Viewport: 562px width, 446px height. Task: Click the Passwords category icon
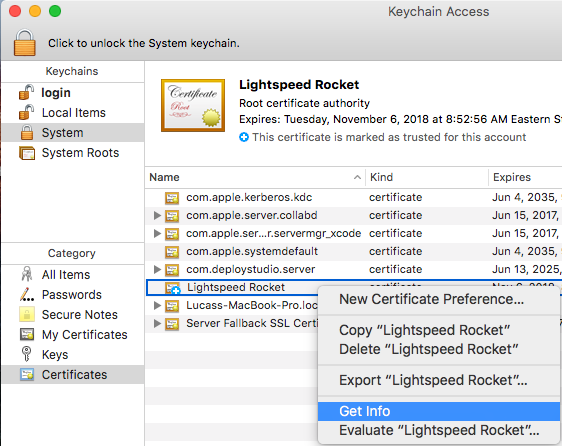(x=27, y=295)
